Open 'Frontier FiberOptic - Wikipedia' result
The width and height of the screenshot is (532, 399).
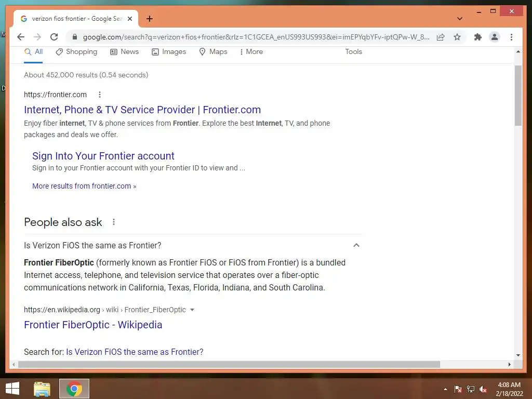pos(93,325)
